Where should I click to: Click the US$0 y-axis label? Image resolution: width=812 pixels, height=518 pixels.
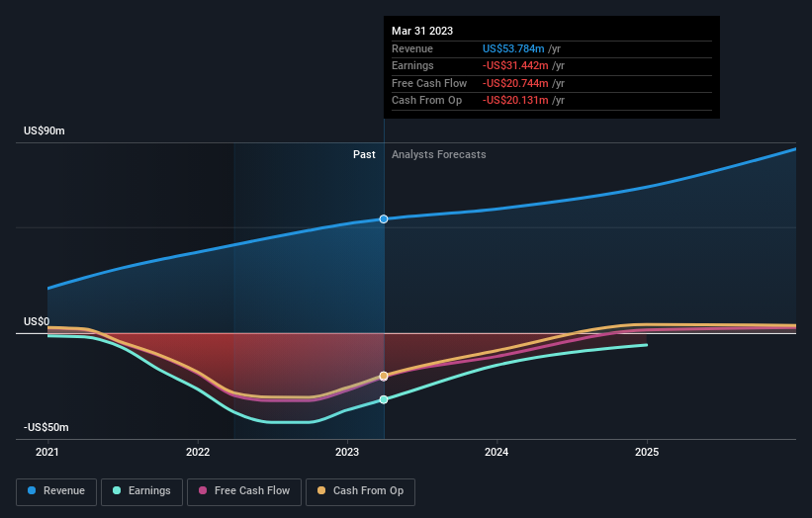pyautogui.click(x=37, y=322)
